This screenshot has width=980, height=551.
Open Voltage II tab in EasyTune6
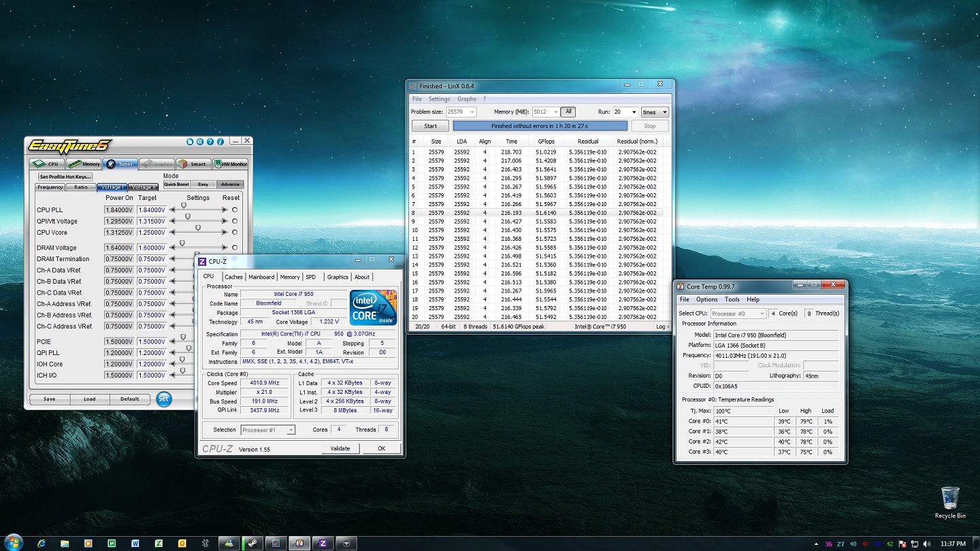[143, 187]
